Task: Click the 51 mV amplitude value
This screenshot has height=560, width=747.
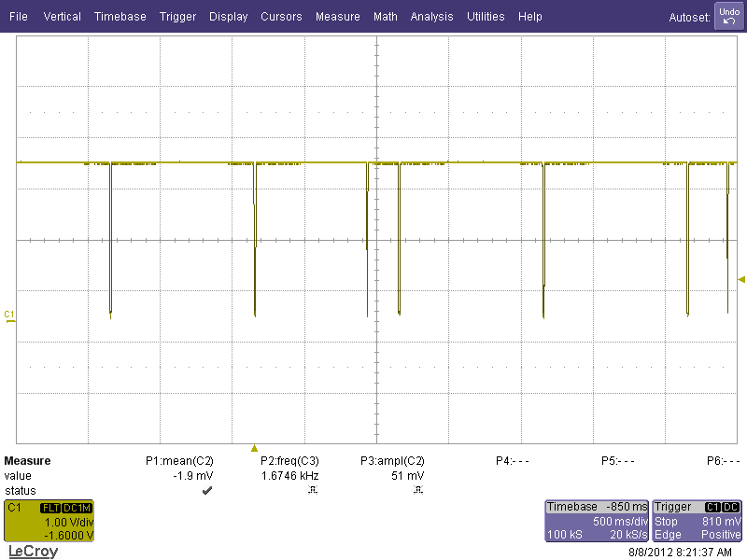Action: point(408,476)
